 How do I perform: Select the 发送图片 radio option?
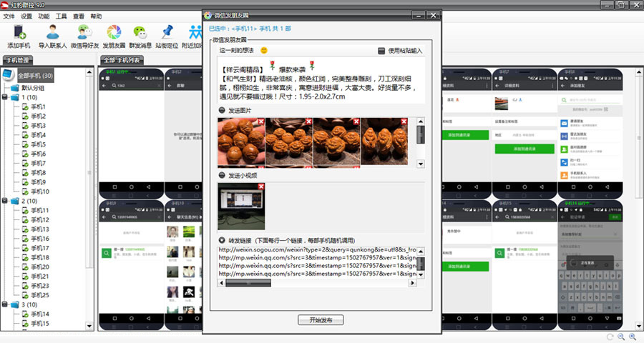tap(222, 110)
